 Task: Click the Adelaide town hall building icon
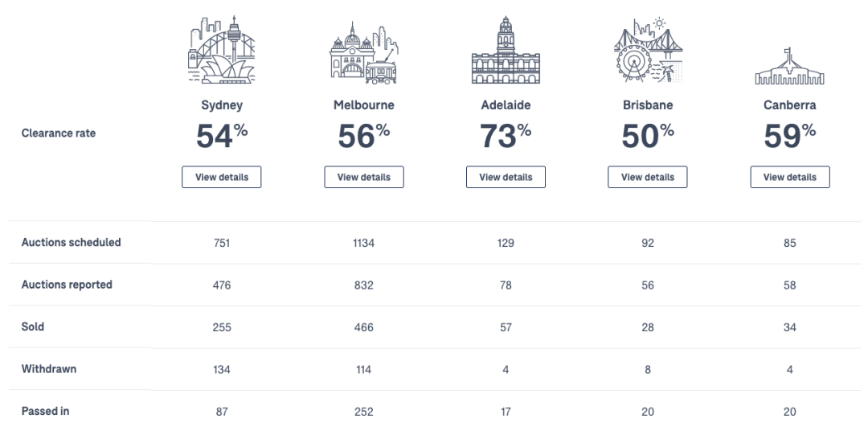pyautogui.click(x=506, y=51)
